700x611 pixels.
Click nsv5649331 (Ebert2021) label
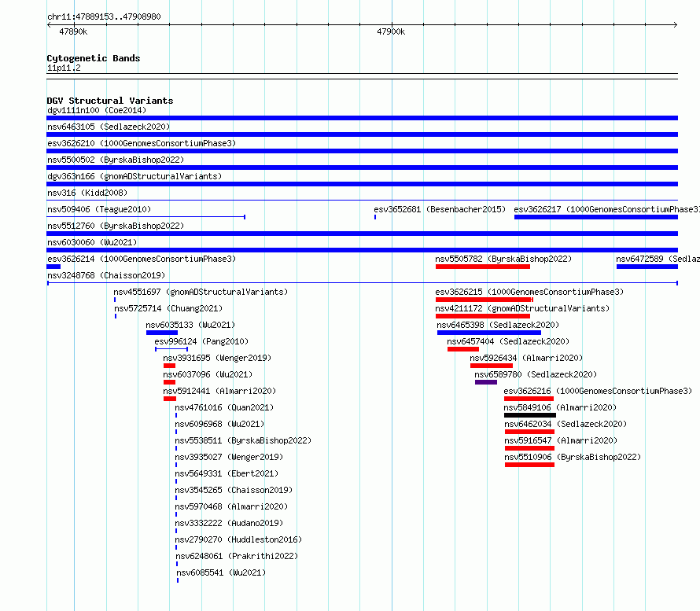click(227, 473)
